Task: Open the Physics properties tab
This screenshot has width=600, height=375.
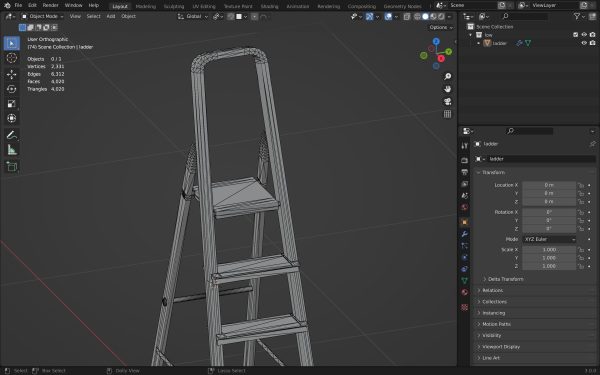Action: tap(465, 257)
